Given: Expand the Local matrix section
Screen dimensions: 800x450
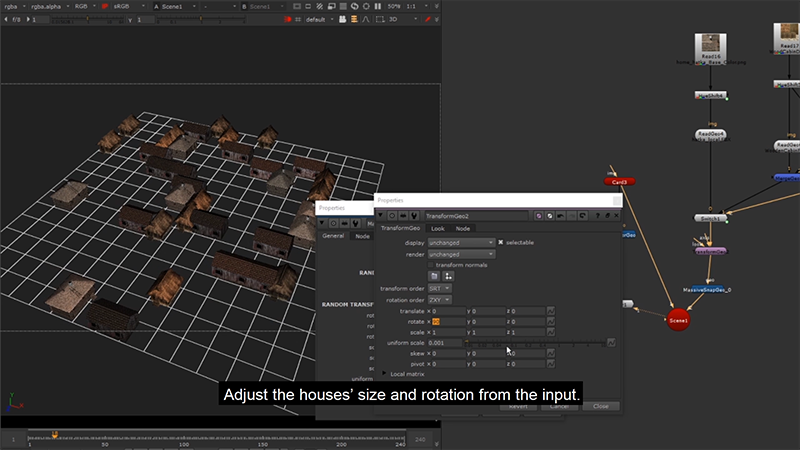Looking at the screenshot, I should pyautogui.click(x=385, y=373).
